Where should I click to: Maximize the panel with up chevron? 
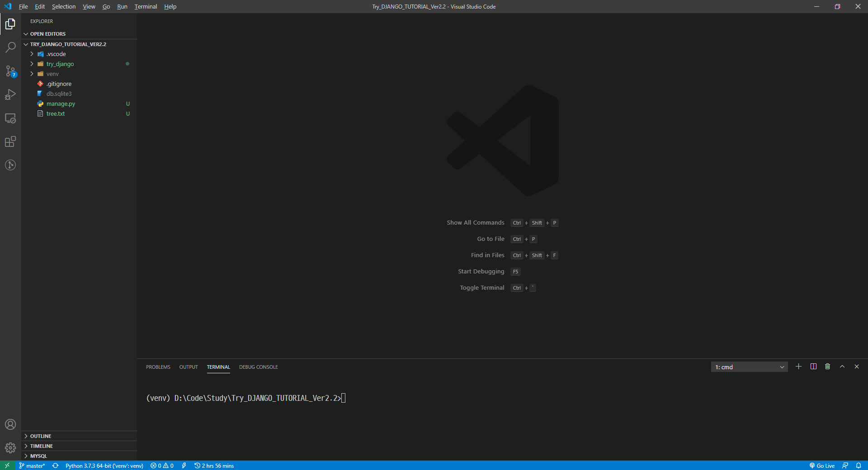(x=842, y=367)
